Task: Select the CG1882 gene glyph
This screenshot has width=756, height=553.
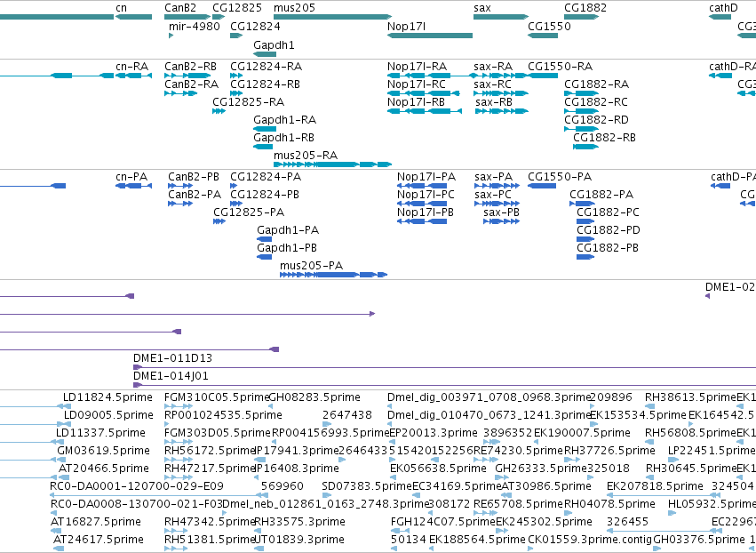Action: tap(582, 17)
